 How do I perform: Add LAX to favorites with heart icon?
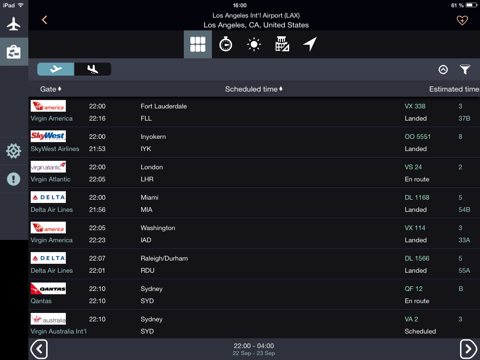[x=462, y=20]
